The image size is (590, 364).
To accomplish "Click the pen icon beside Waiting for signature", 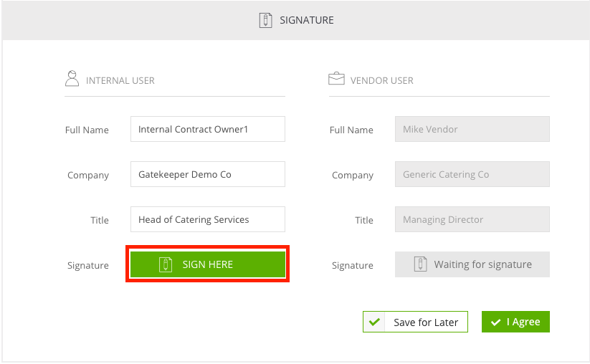I will tap(420, 264).
